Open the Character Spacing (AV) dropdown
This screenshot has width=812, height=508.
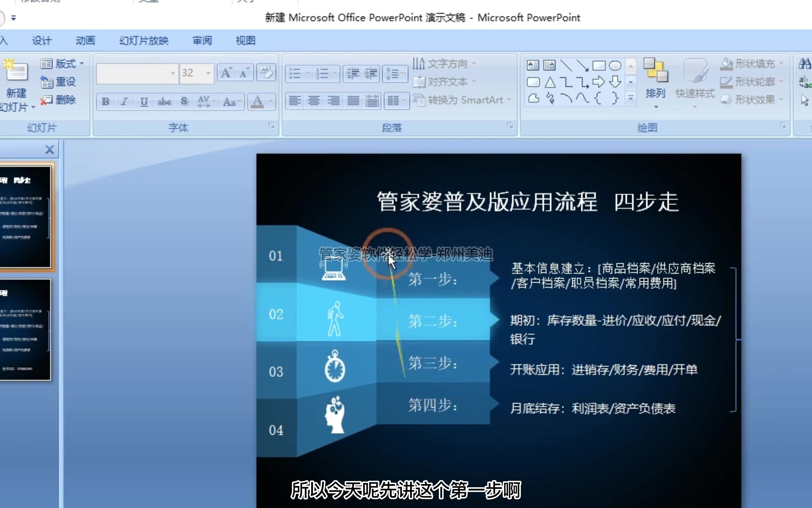206,101
